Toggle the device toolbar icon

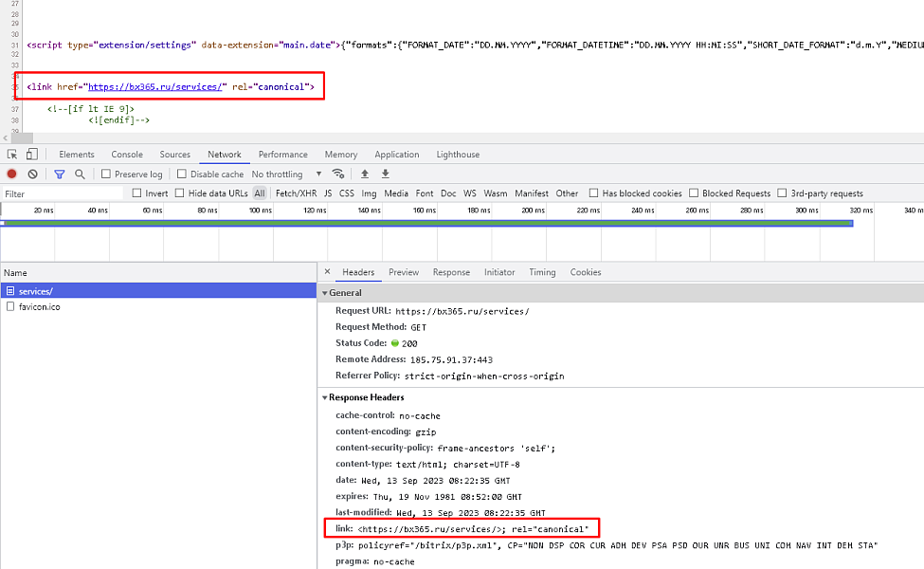coord(31,154)
